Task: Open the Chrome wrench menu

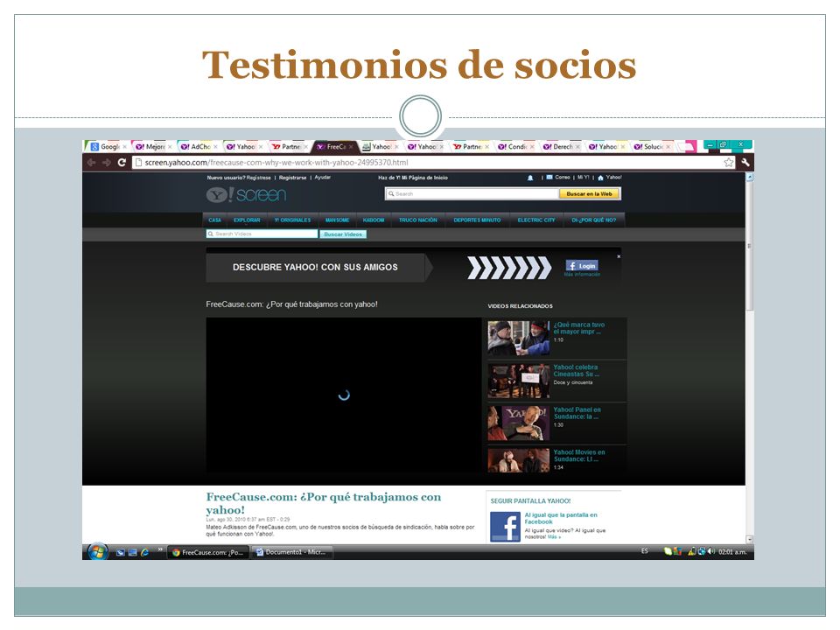Action: point(745,163)
